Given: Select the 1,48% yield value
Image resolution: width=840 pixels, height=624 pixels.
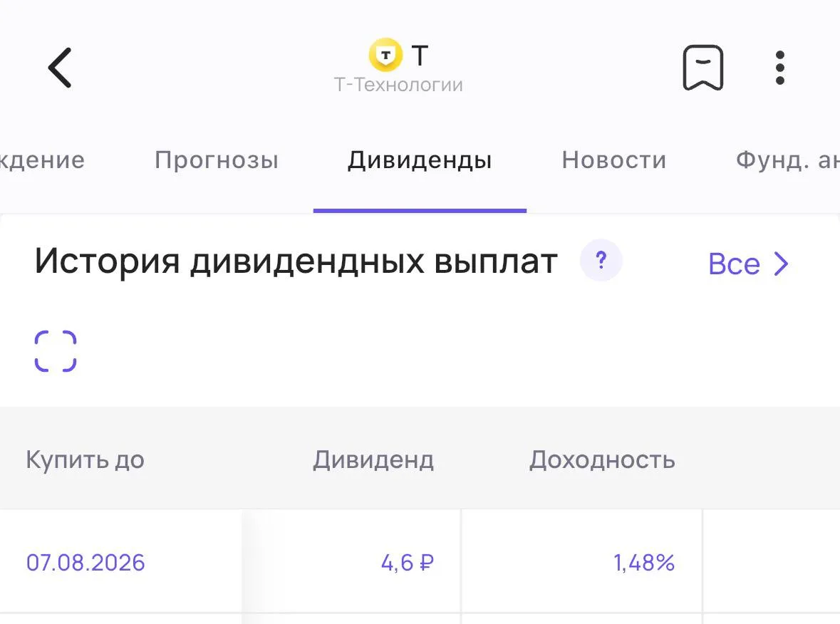Looking at the screenshot, I should point(644,563).
